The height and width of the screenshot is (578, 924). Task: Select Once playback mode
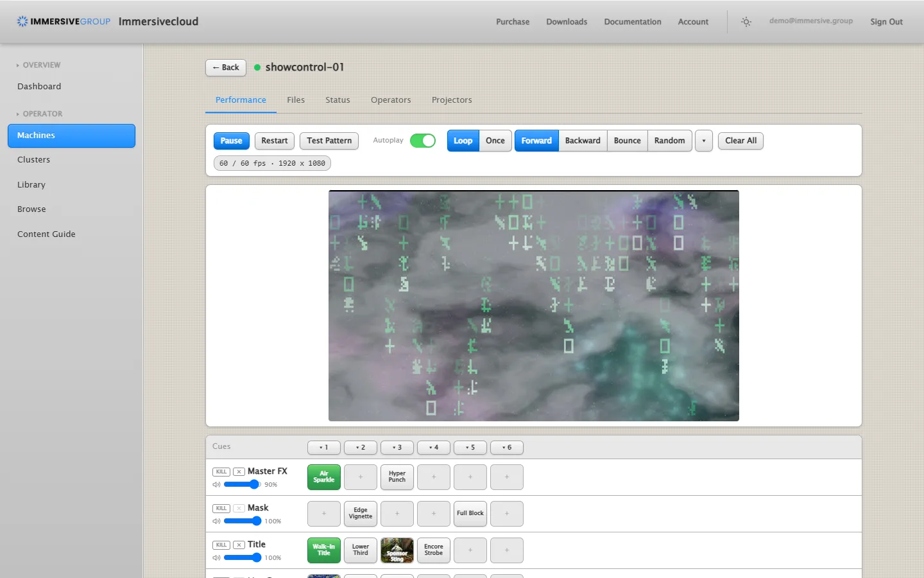(495, 141)
